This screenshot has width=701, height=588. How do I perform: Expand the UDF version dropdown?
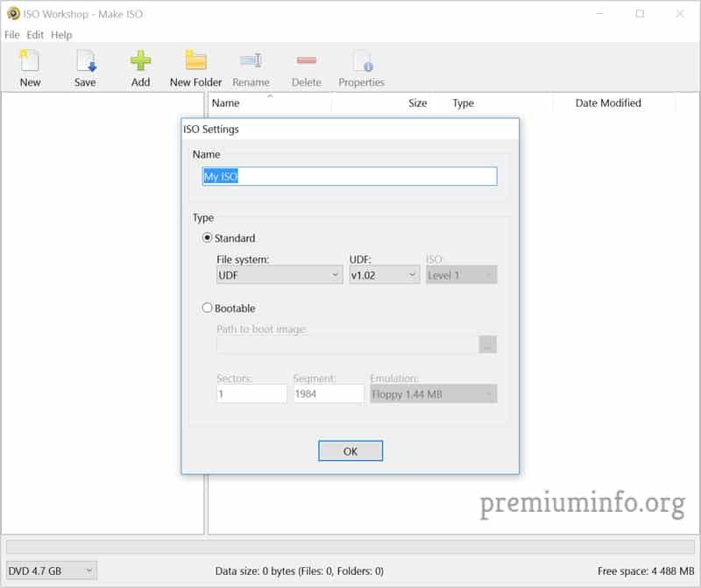click(384, 275)
